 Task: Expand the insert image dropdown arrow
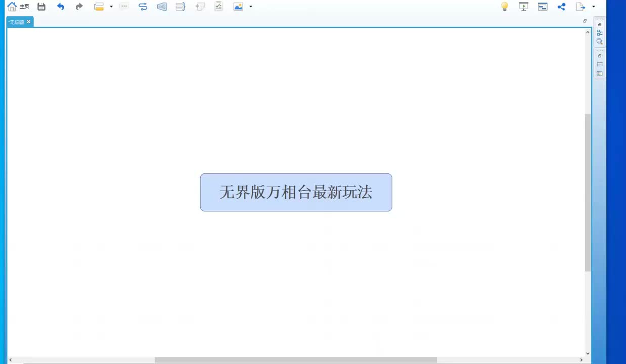(251, 7)
